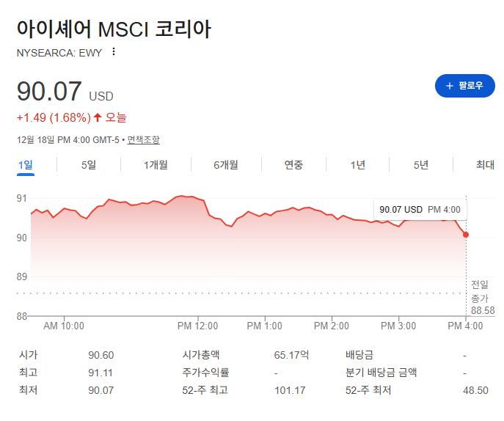
Task: Click the 팔로우 follow button
Action: tap(465, 86)
